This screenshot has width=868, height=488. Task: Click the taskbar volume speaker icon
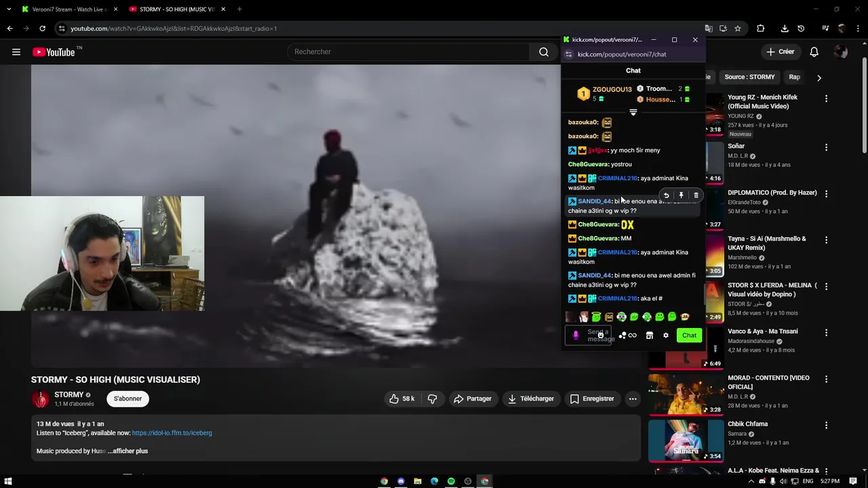coord(783,481)
